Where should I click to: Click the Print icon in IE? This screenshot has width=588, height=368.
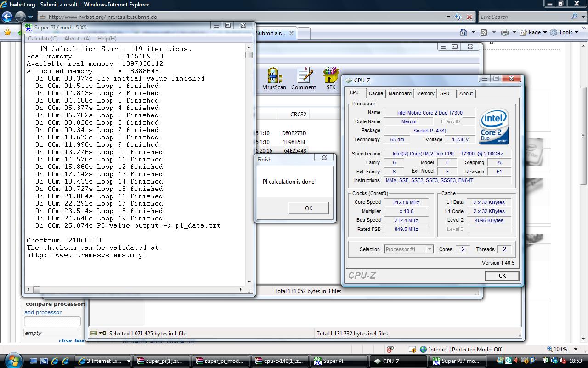[505, 32]
